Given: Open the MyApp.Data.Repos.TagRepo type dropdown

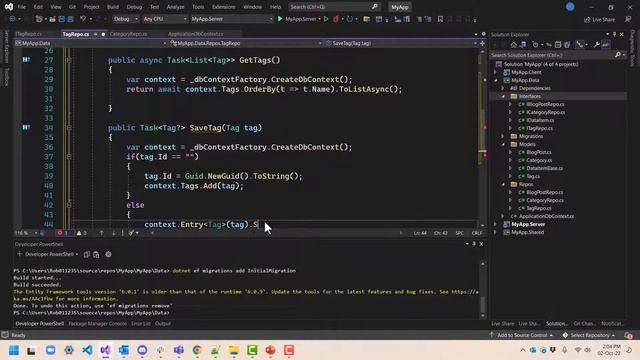Looking at the screenshot, I should point(246,43).
